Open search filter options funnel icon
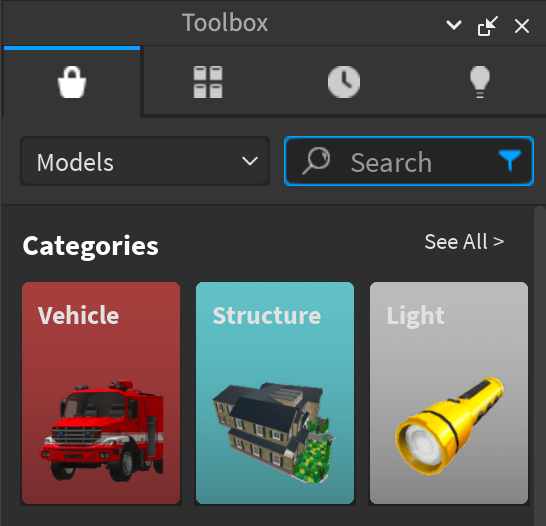Image resolution: width=546 pixels, height=526 pixels. 509,160
